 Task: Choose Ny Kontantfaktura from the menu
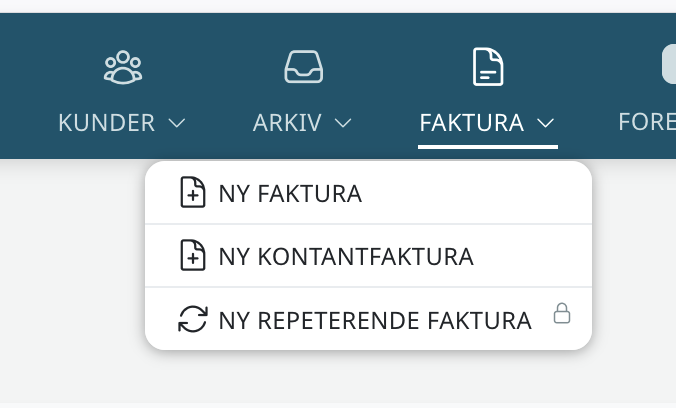pos(345,256)
